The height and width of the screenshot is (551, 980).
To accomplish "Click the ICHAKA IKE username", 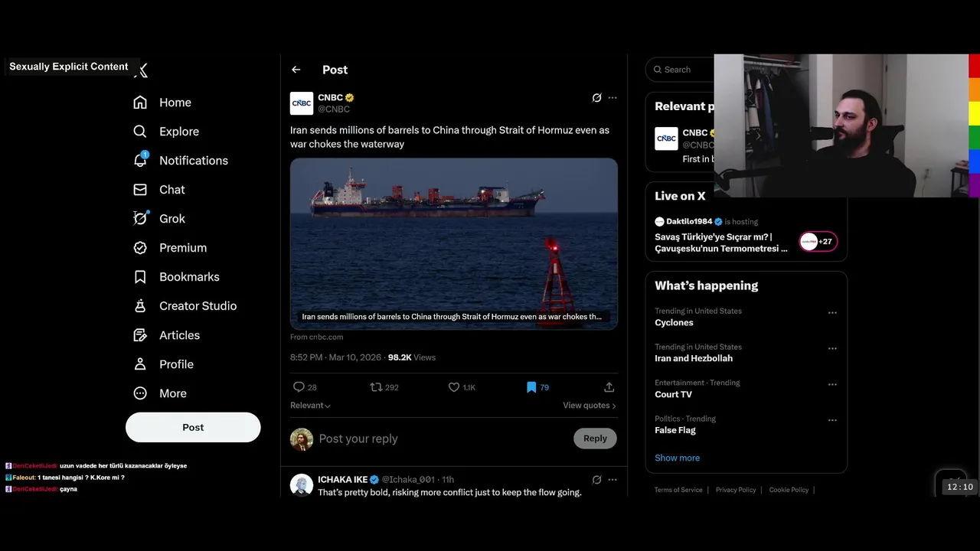I will (343, 480).
